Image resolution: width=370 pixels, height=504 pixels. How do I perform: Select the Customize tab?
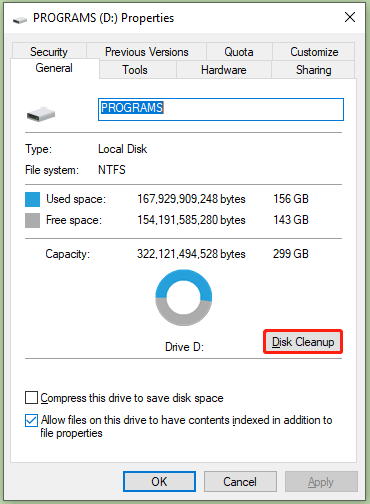(314, 51)
